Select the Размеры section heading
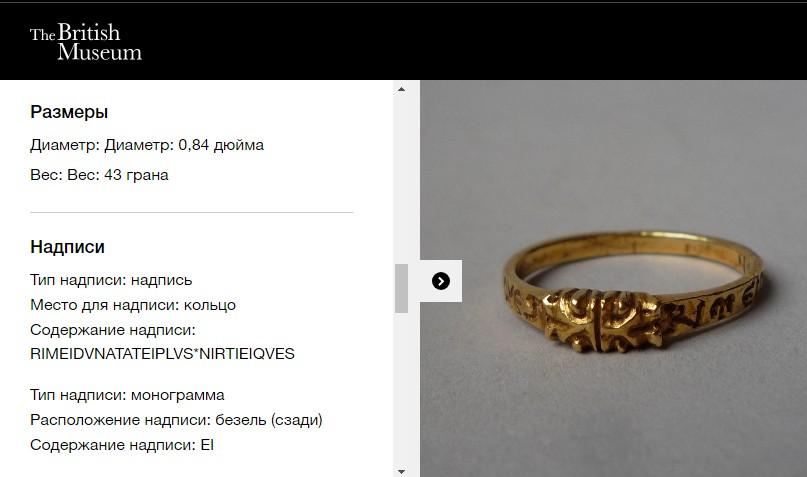Image resolution: width=807 pixels, height=477 pixels. coord(69,112)
